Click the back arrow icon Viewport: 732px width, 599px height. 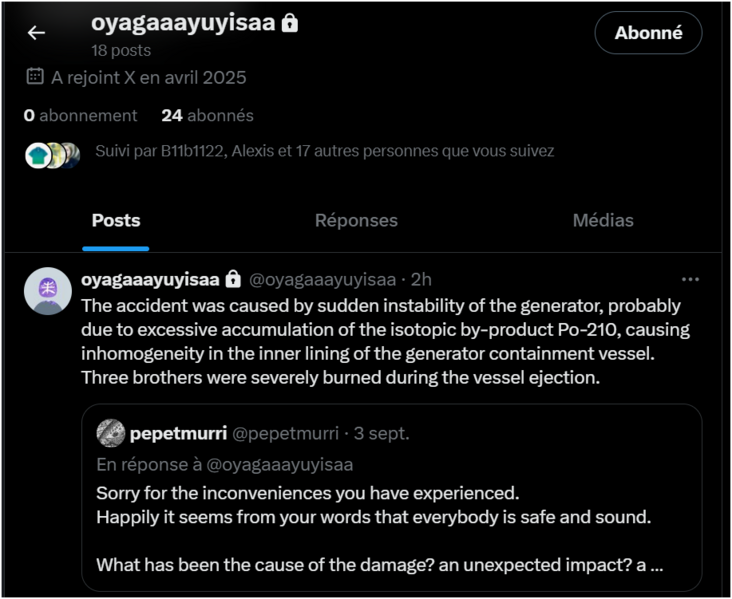point(36,33)
